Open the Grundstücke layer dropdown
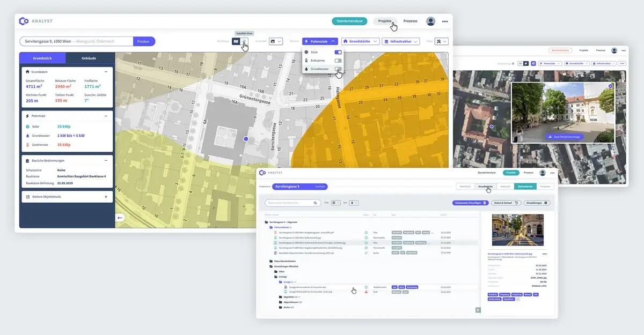Viewport: 644px width, 335px height. tap(361, 41)
